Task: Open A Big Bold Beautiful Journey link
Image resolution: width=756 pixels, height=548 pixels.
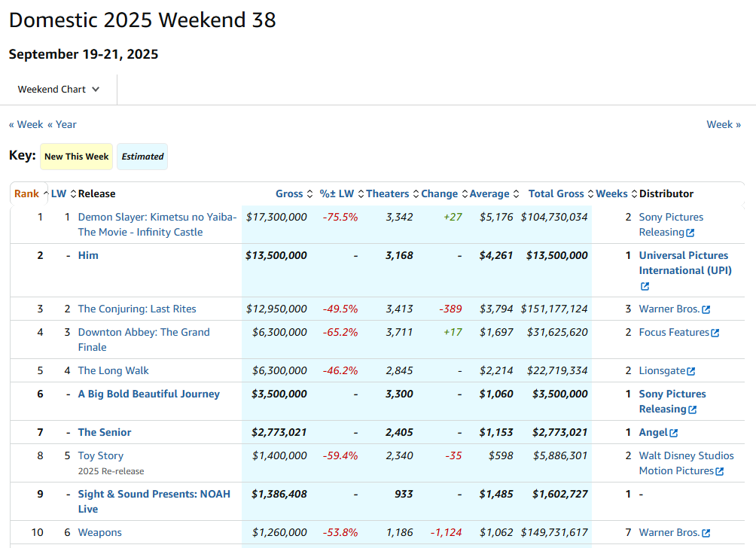Action: (148, 394)
